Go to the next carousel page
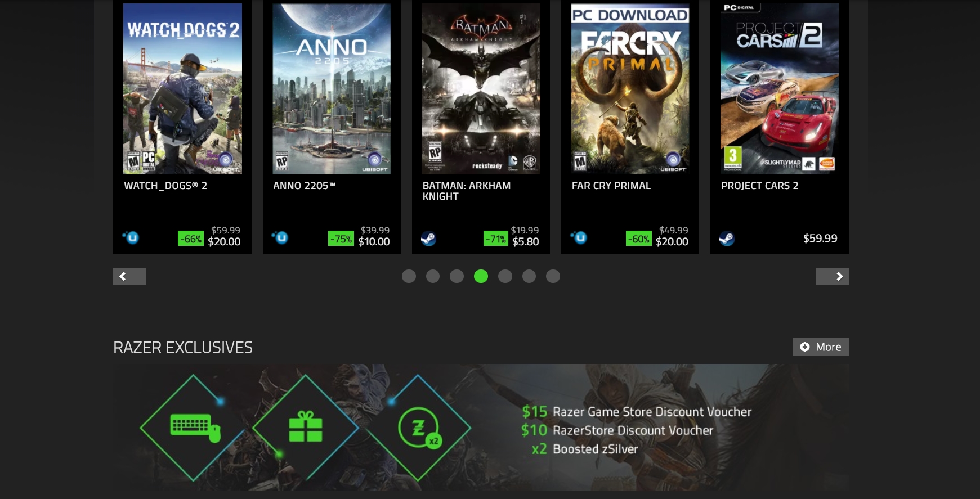Screen dimensions: 980x499 (833, 276)
